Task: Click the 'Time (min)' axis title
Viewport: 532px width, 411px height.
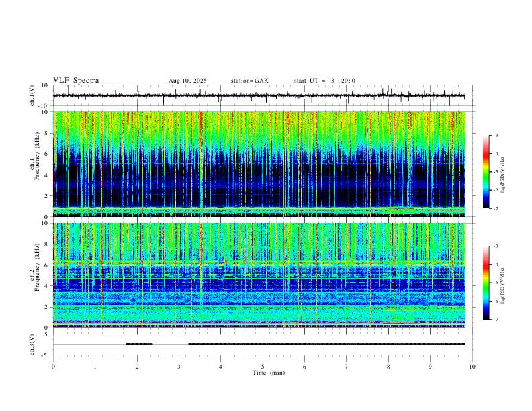Action: (269, 373)
